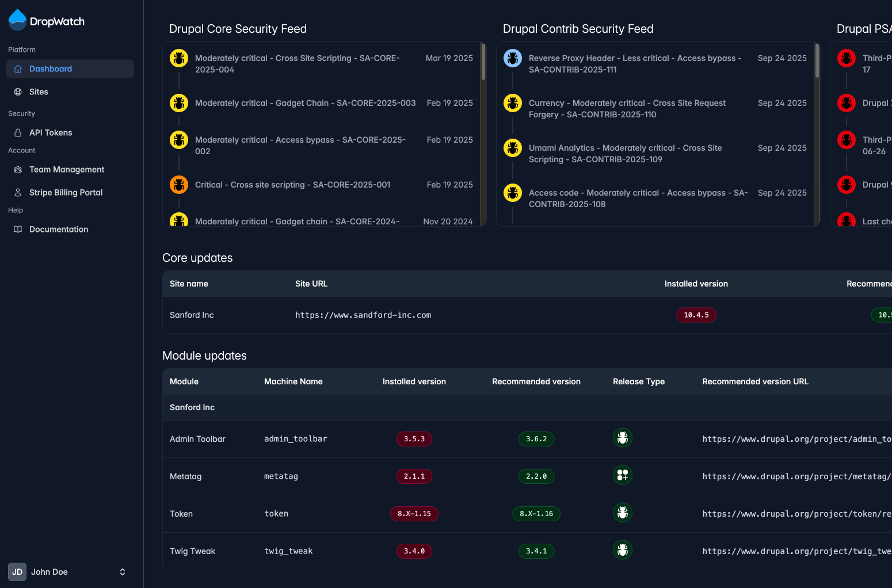Image resolution: width=892 pixels, height=588 pixels.
Task: Click the installed version 10.4.5 badge
Action: (696, 315)
